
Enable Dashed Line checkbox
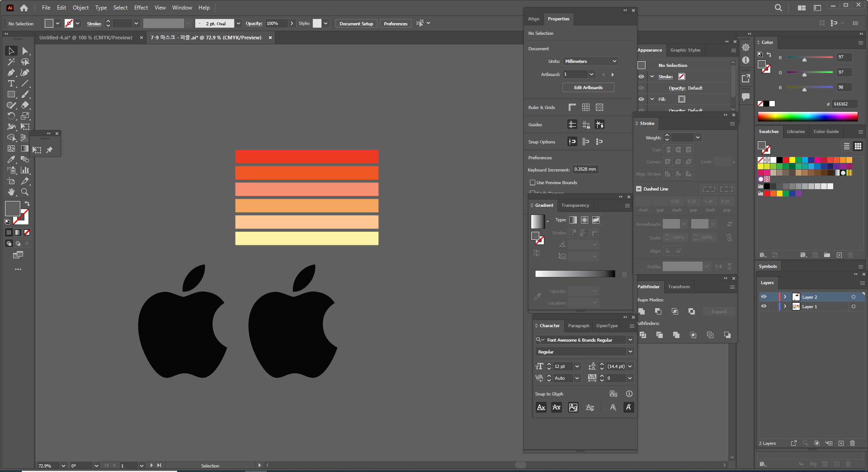[x=639, y=189]
